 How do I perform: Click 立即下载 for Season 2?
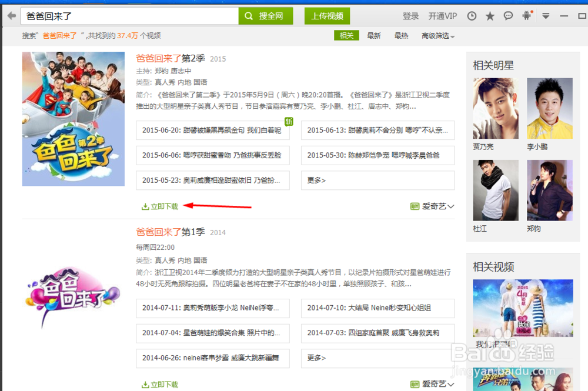pyautogui.click(x=164, y=206)
